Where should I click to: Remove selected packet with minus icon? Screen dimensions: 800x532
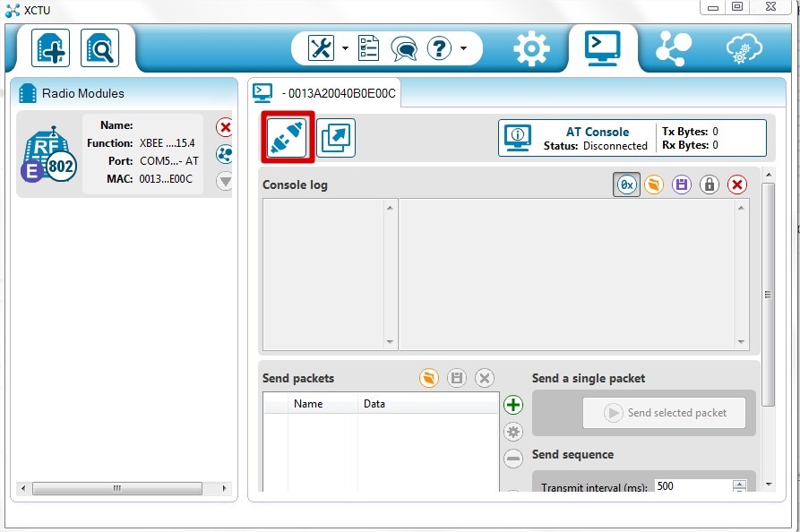coord(513,459)
